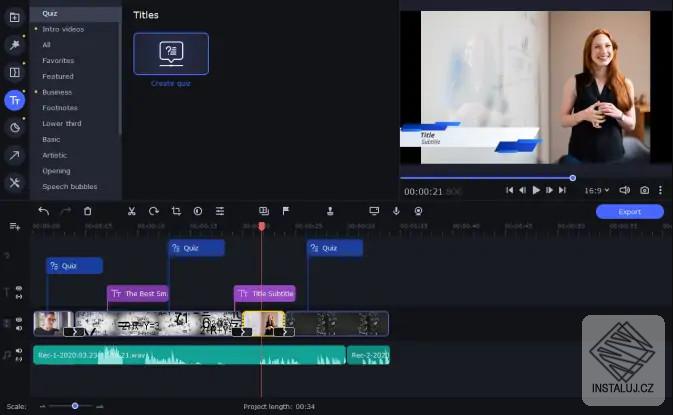Add a new track to timeline

tap(15, 226)
